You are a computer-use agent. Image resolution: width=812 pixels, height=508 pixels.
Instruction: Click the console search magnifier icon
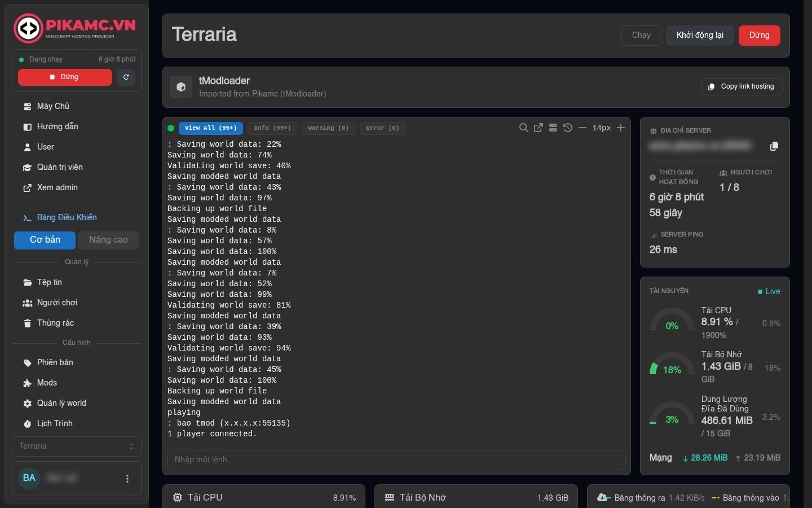(524, 128)
